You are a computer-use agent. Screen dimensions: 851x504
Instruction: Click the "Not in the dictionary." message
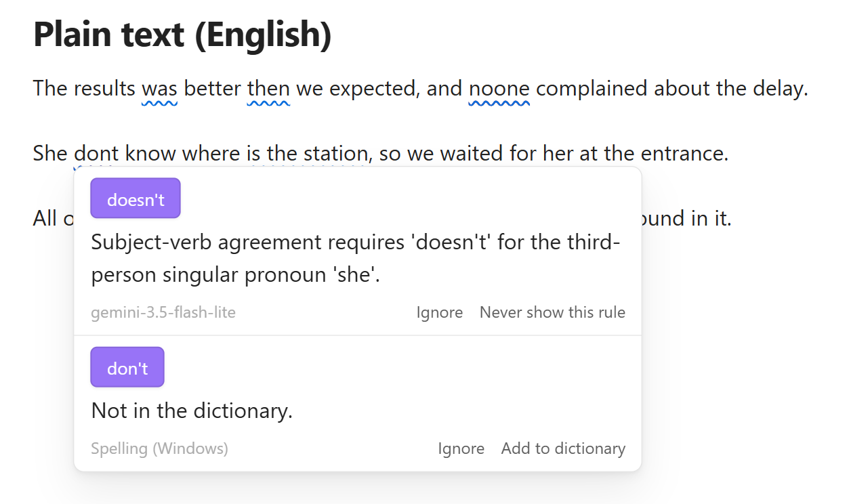(192, 411)
